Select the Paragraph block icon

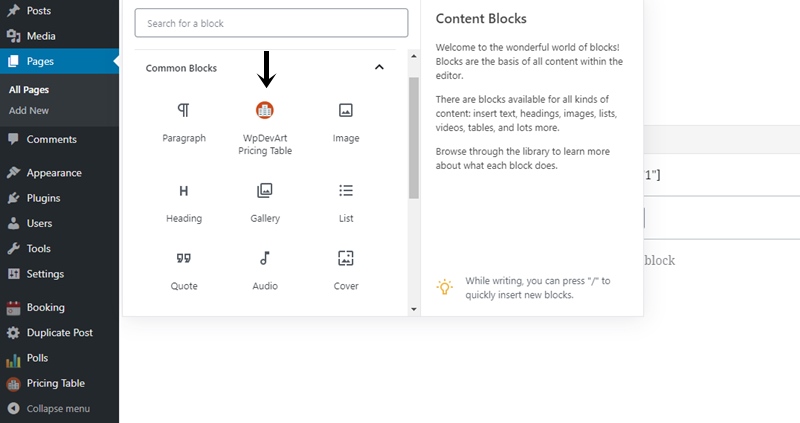click(x=184, y=110)
